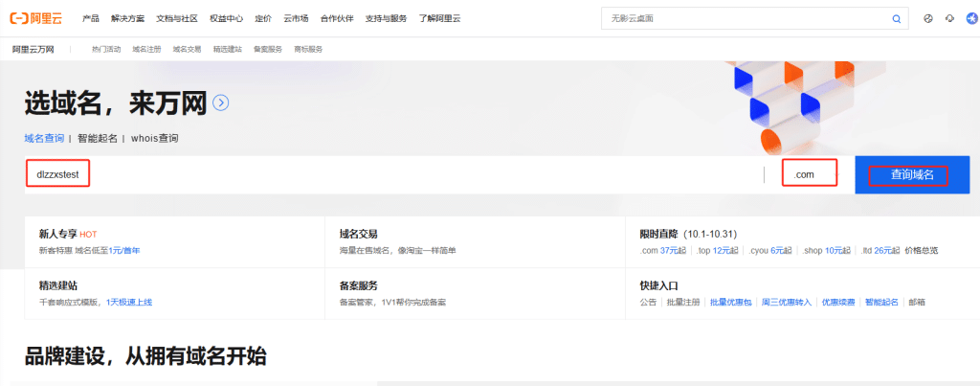Click the 公告 quick link
Image resolution: width=980 pixels, height=386 pixels.
(x=648, y=302)
